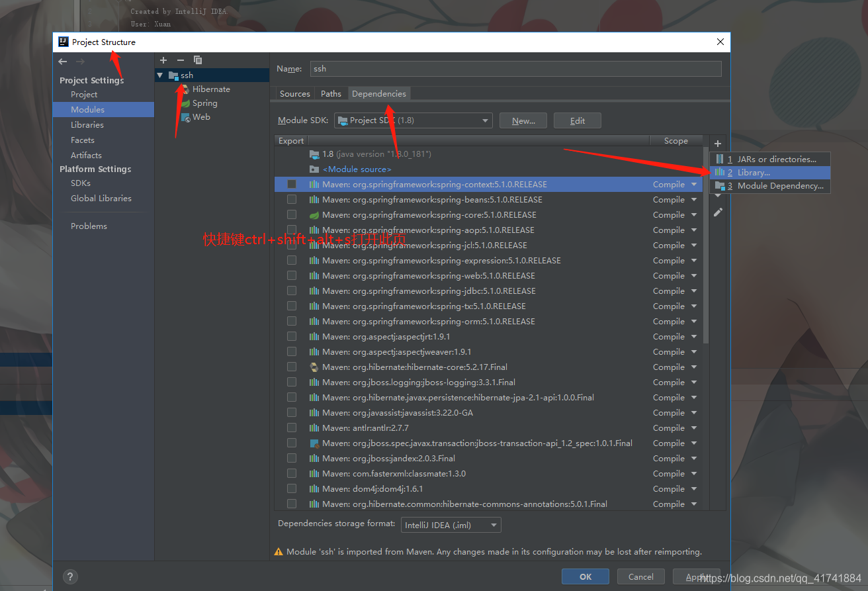Click the Cancel button
Screen dimensions: 868x591
click(x=640, y=576)
